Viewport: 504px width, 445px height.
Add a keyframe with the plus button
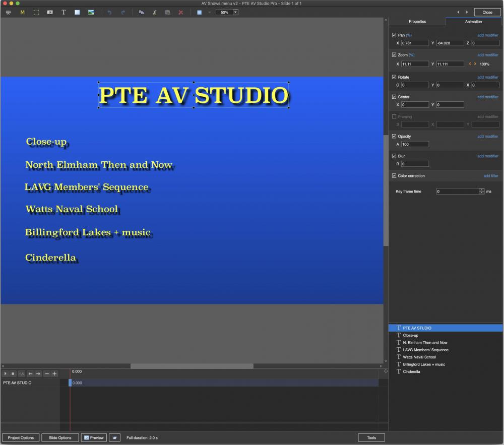pyautogui.click(x=54, y=373)
